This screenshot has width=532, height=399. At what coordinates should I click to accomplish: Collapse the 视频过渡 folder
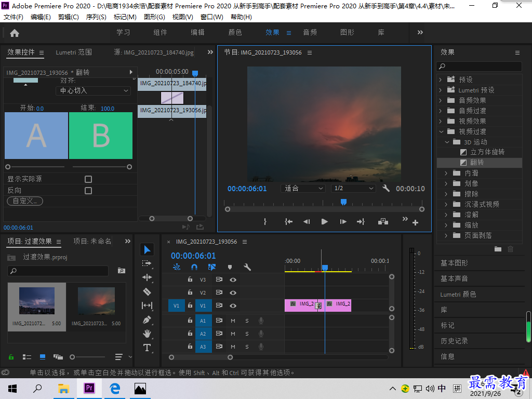tap(441, 131)
